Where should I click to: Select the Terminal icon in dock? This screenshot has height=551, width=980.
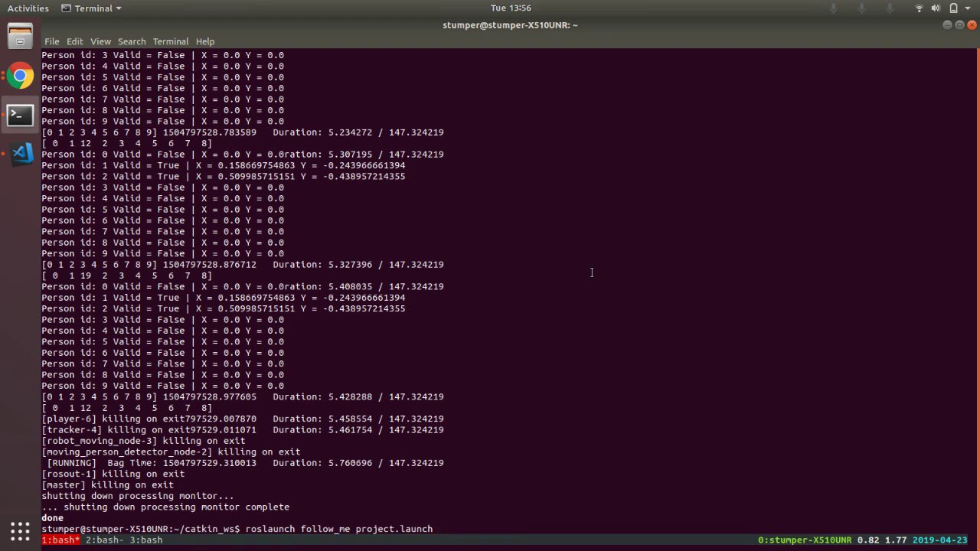20,115
